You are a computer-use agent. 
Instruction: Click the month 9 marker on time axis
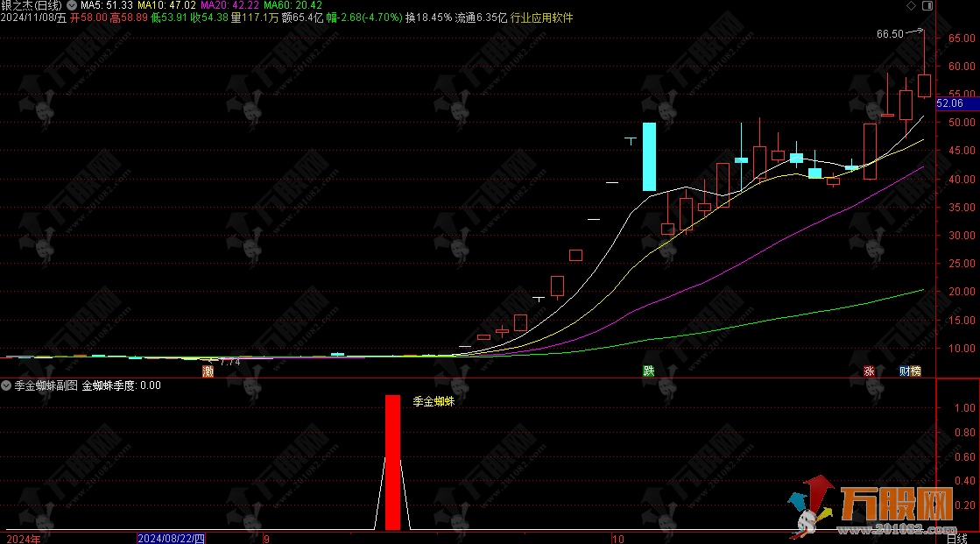(267, 539)
